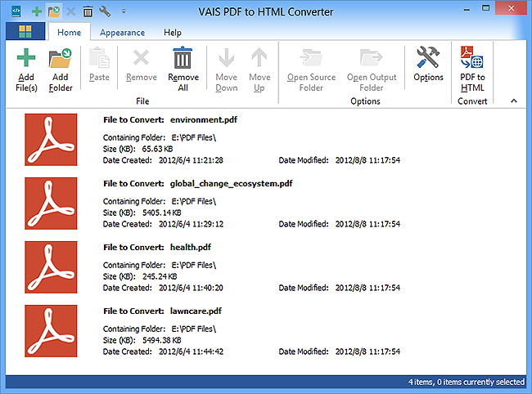This screenshot has height=394, width=532.
Task: Click the size value 245.24 KB
Action: click(x=160, y=276)
